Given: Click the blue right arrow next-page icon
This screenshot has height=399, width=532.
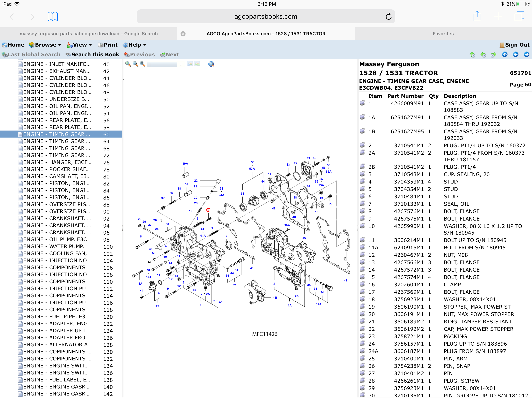Looking at the screenshot, I should click(x=526, y=55).
